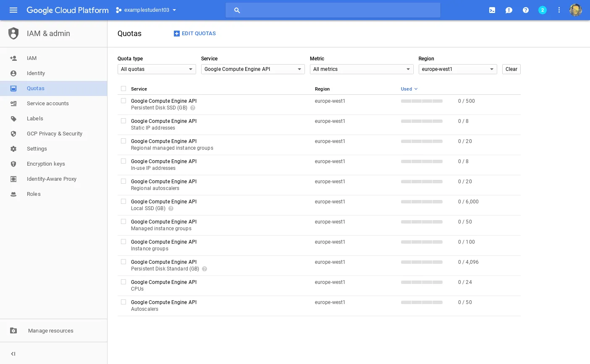Clear the quota filters
Viewport: 590px width, 364px height.
511,69
